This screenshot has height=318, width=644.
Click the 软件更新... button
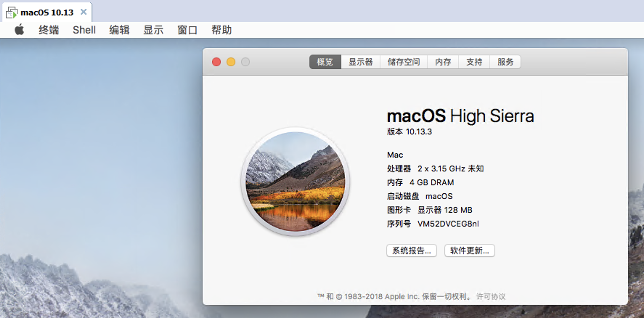coord(469,250)
